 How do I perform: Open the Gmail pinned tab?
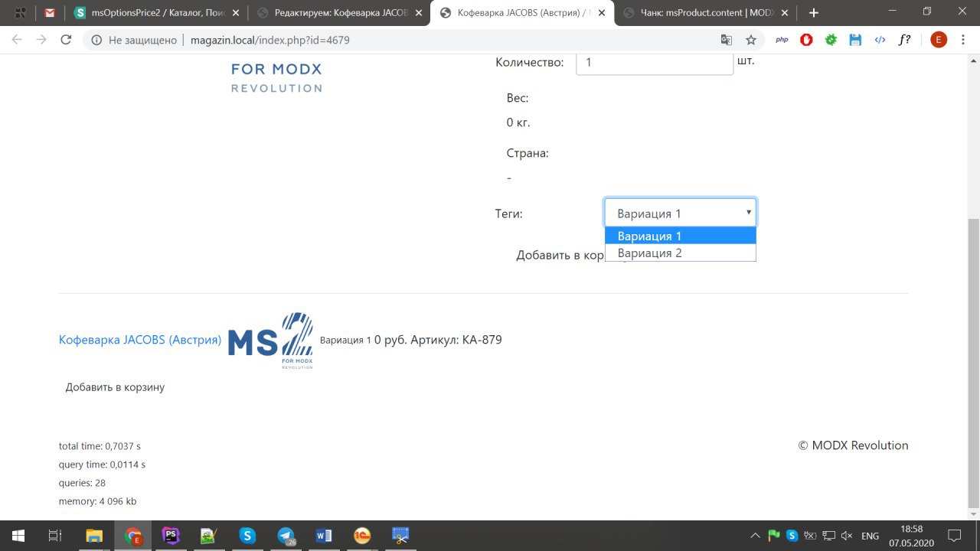pyautogui.click(x=50, y=13)
